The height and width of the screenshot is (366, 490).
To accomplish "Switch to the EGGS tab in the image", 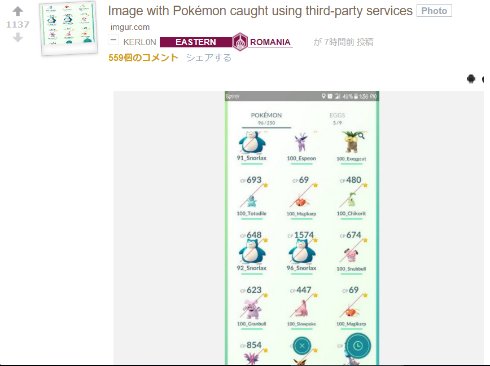I will (337, 118).
